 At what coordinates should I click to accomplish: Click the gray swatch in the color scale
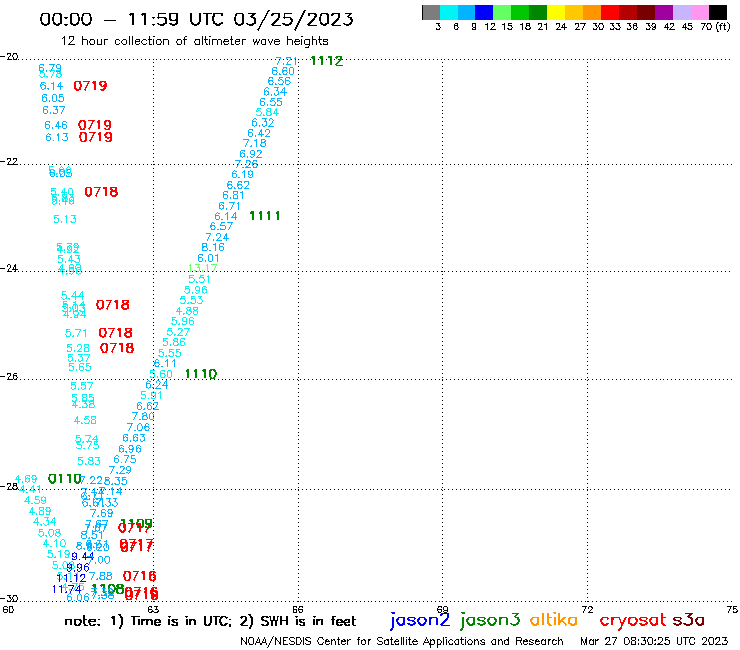pos(431,12)
